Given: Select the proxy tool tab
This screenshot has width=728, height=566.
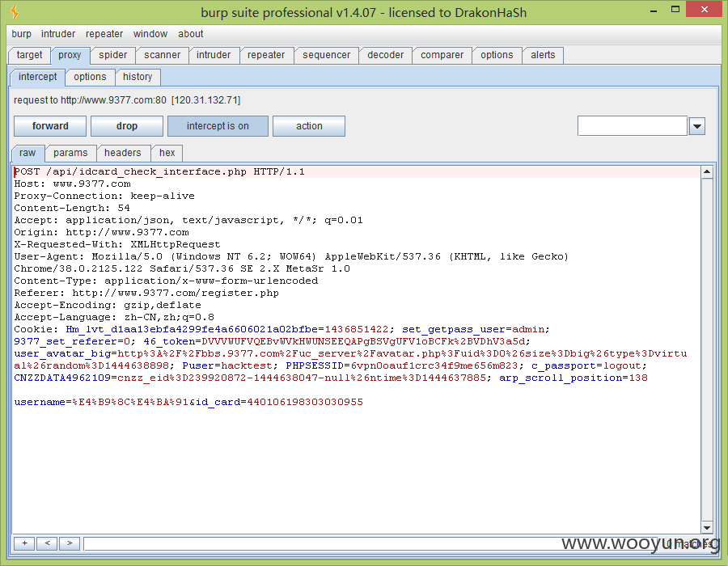Looking at the screenshot, I should [70, 55].
